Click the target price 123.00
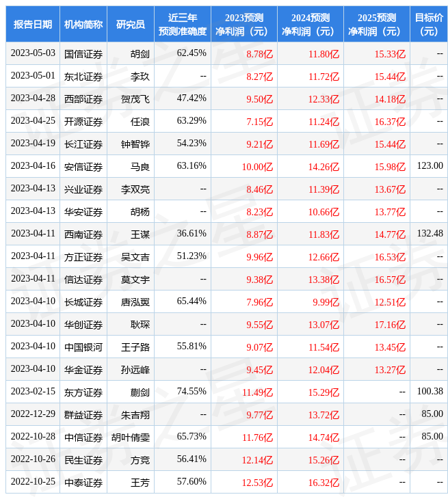Image resolution: width=448 pixels, height=499 pixels. click(x=430, y=166)
